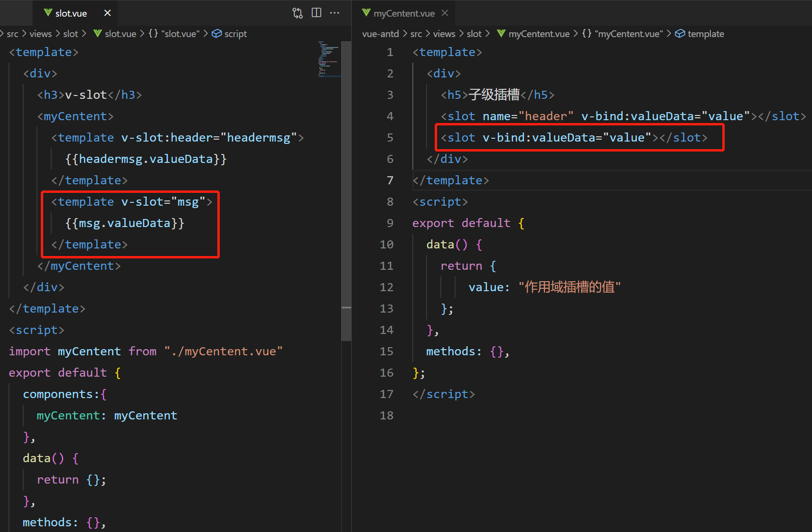Click the left editor vertical scrollbar

click(x=346, y=190)
